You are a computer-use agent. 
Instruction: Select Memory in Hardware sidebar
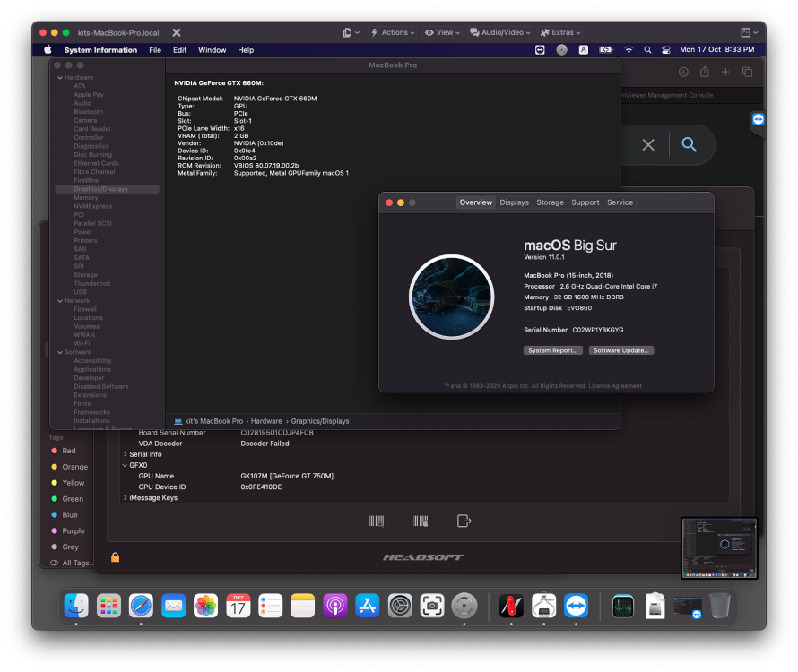[86, 198]
